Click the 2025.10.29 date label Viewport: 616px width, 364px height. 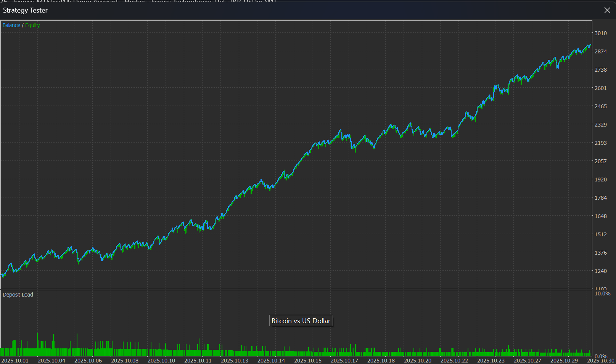564,361
